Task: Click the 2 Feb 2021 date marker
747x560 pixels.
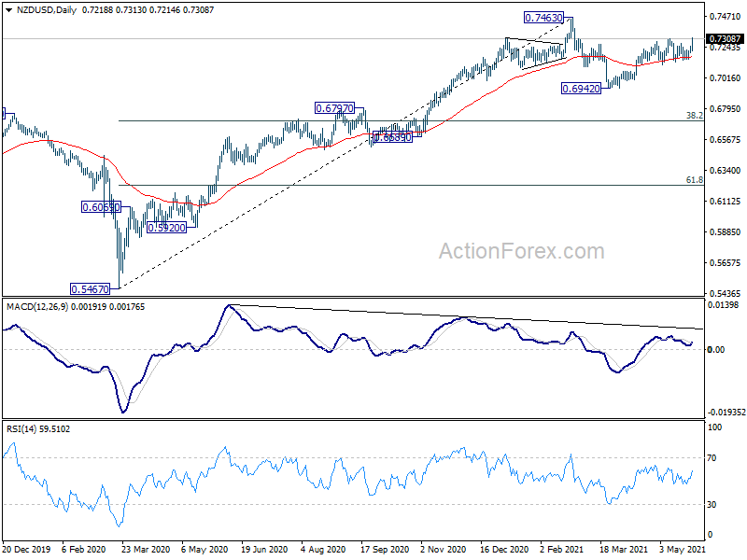Action: [561, 549]
